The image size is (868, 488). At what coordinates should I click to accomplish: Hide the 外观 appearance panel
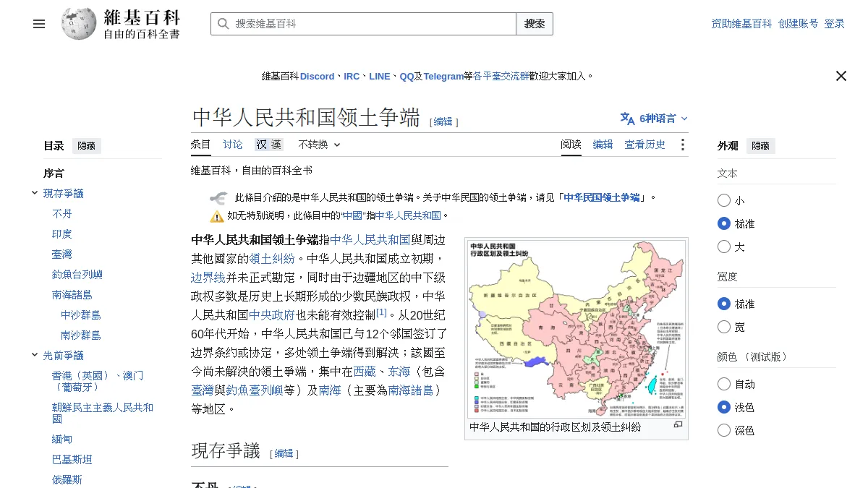click(760, 146)
